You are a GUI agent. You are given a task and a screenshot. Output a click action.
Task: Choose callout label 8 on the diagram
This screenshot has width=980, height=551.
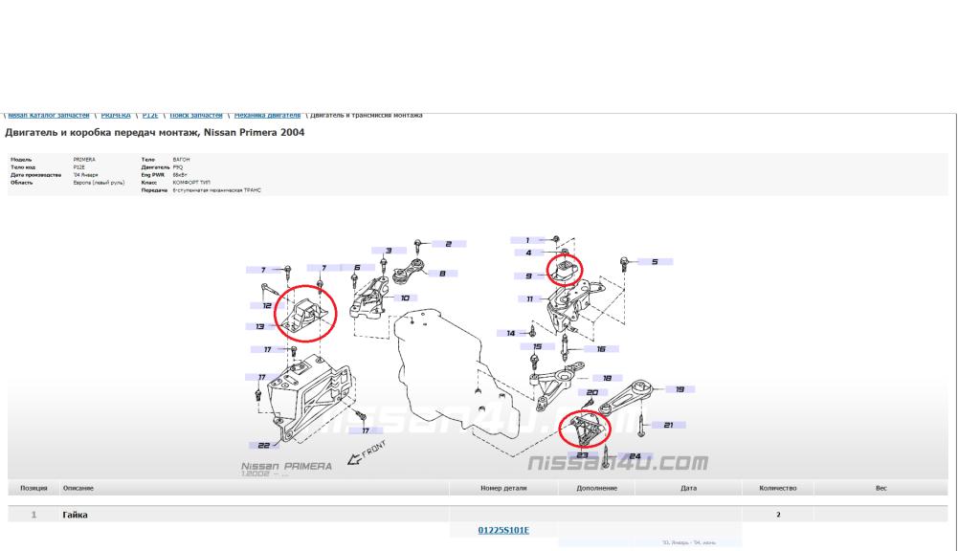442,273
